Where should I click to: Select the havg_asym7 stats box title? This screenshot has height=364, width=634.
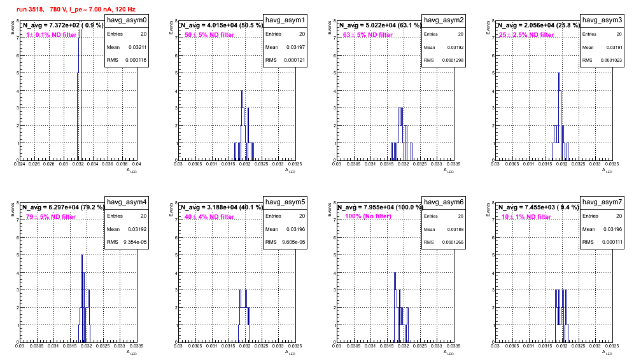click(x=602, y=202)
